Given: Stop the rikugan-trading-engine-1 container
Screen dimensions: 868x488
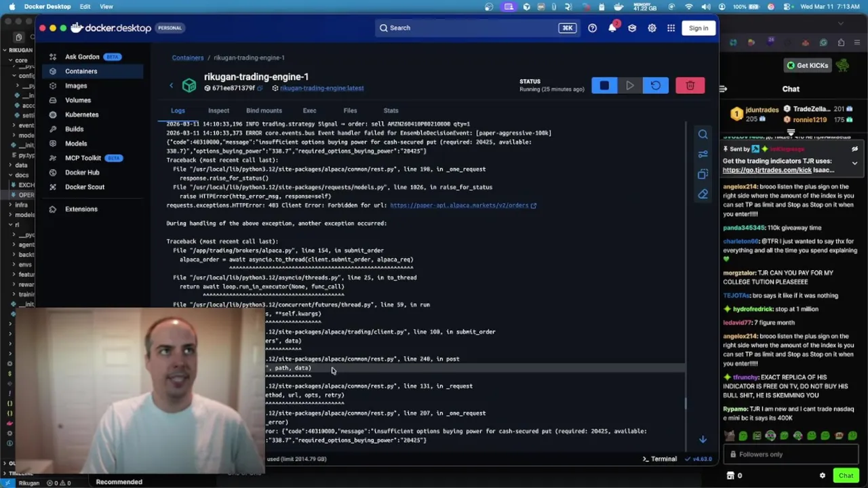Looking at the screenshot, I should pos(604,85).
